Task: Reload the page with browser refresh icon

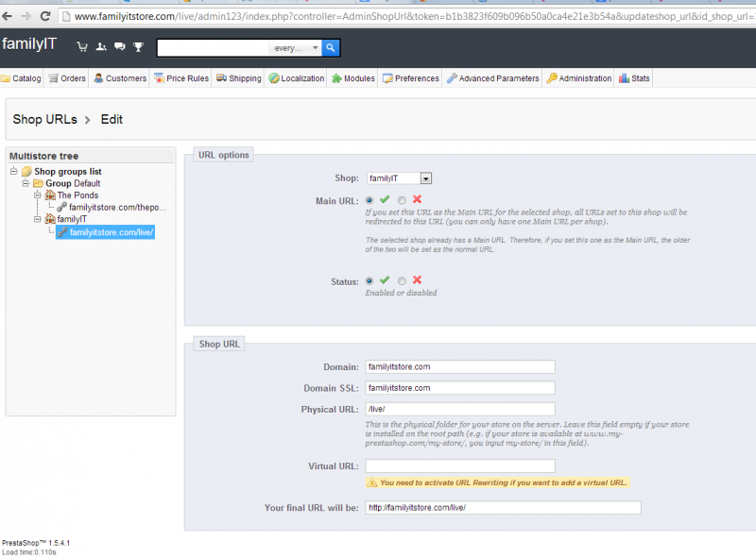Action: 44,16
